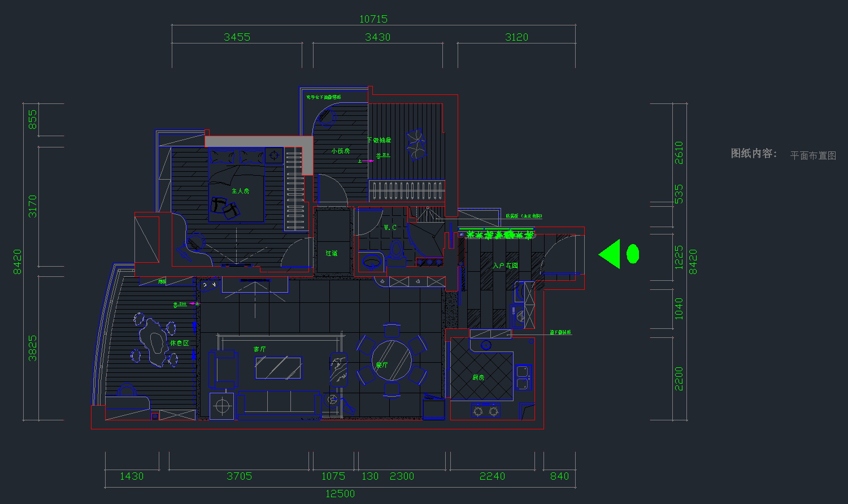Click the double kitchen sink symbol
The width and height of the screenshot is (848, 504).
523,377
